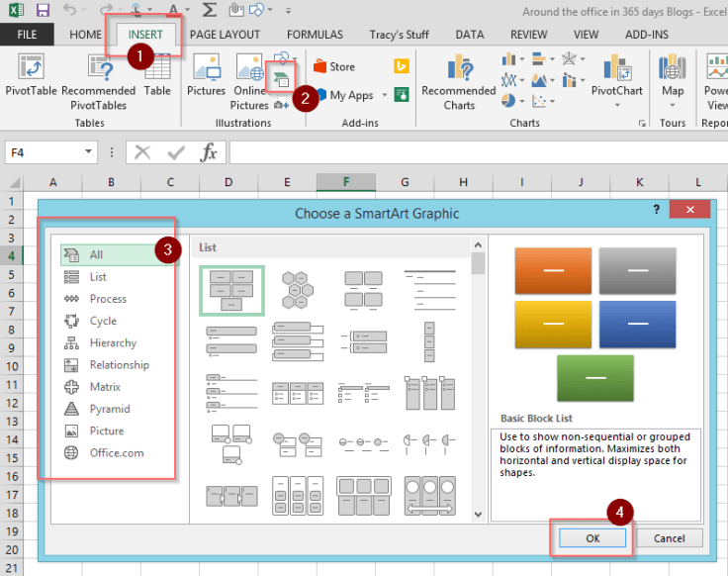Click the layout list scroll down arrow

click(478, 514)
